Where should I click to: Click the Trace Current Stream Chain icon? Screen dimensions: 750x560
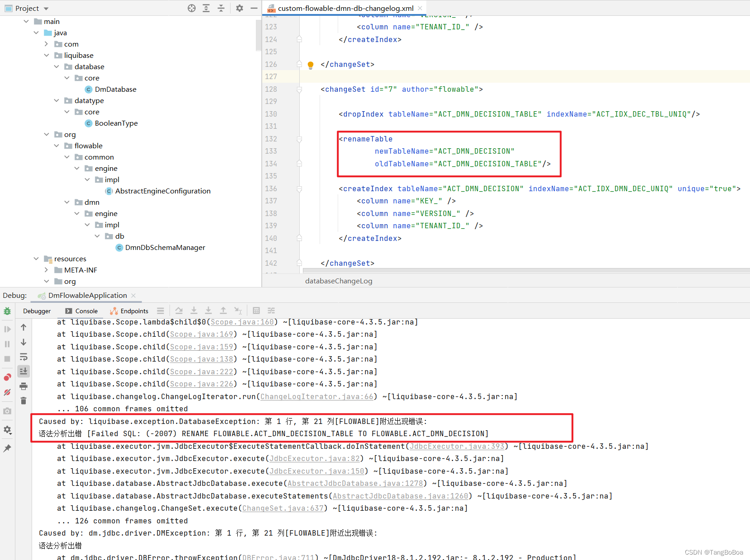[x=271, y=311]
